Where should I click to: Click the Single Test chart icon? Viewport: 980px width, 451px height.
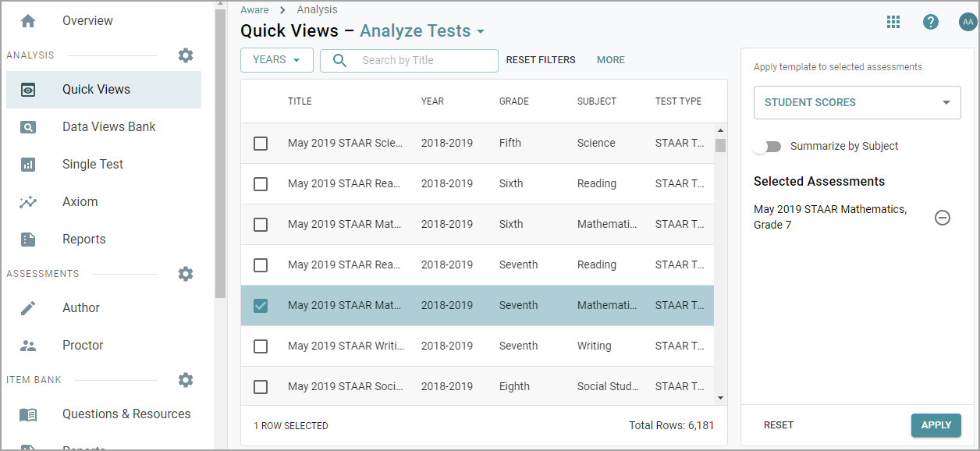(x=28, y=165)
